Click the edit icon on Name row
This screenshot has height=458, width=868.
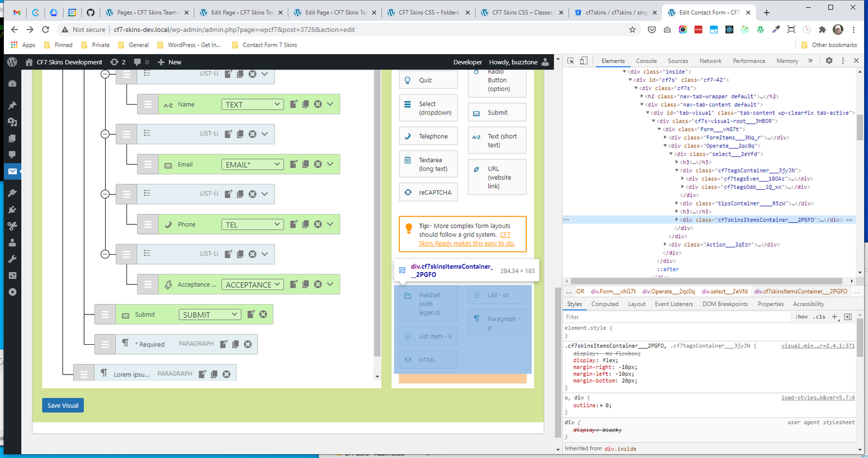[293, 104]
